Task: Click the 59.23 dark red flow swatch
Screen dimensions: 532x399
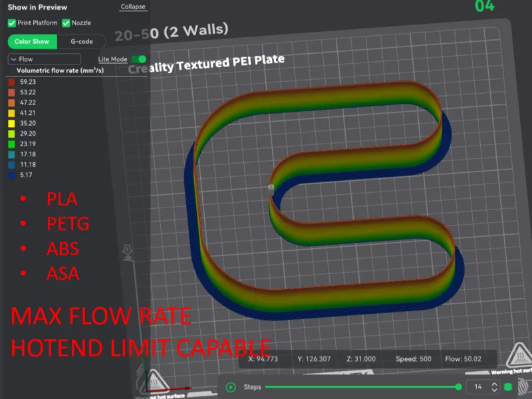Action: tap(11, 82)
